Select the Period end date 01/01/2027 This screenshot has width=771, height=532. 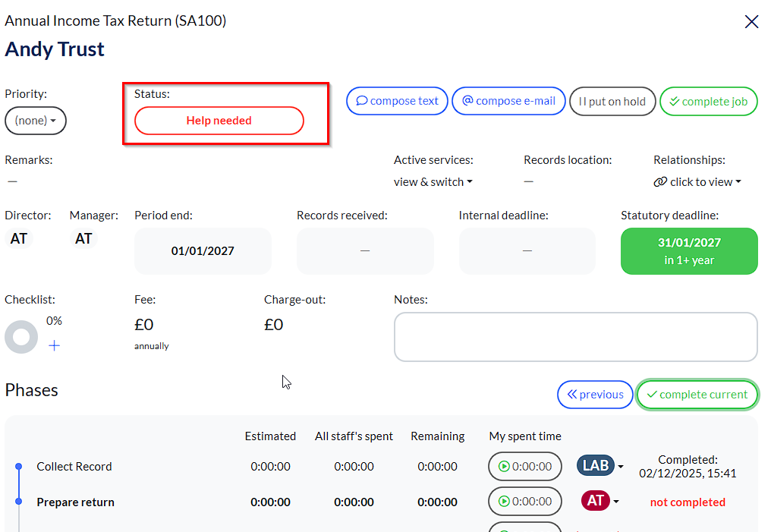(x=203, y=251)
